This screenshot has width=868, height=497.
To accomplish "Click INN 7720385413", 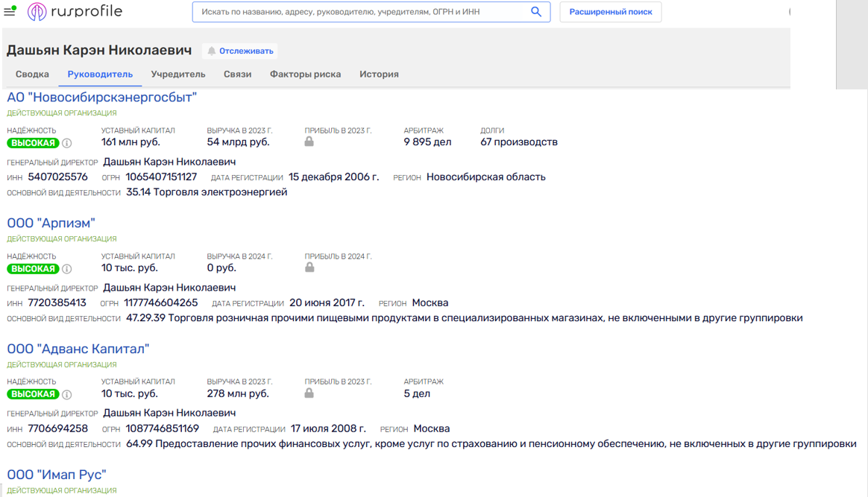I will coord(57,303).
